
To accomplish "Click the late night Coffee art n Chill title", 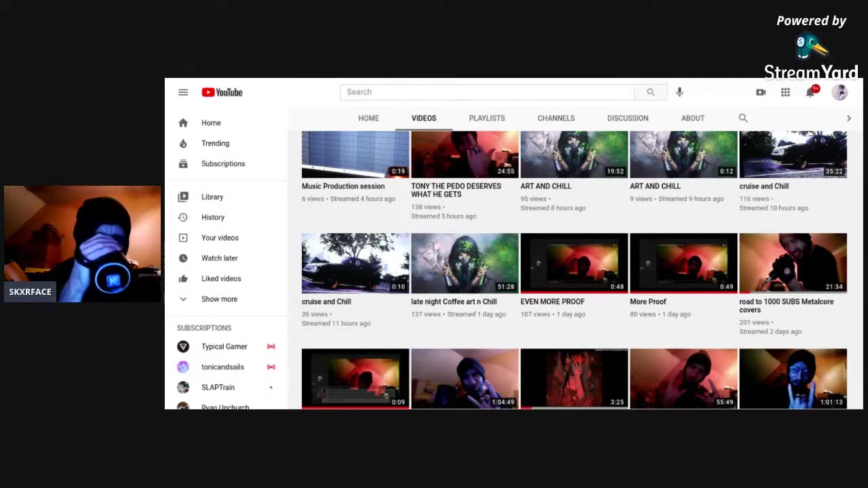I will [x=454, y=302].
